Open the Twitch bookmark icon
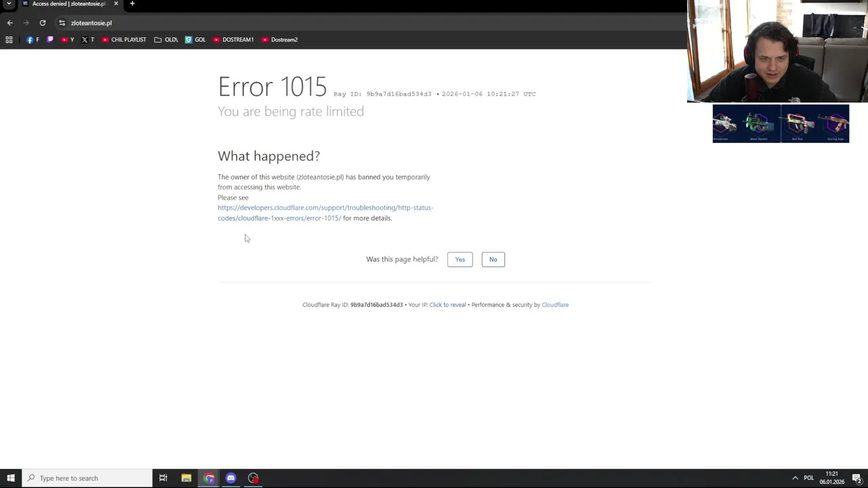This screenshot has width=868, height=488. [50, 40]
